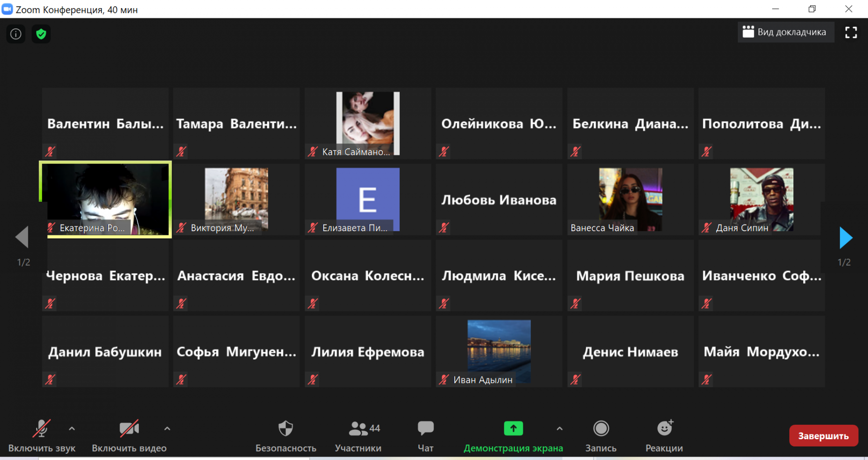Start recording with Запись button
The height and width of the screenshot is (460, 868).
(601, 436)
